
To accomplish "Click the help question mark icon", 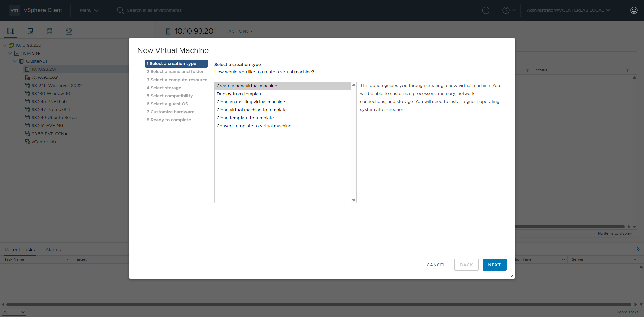I will (x=506, y=10).
